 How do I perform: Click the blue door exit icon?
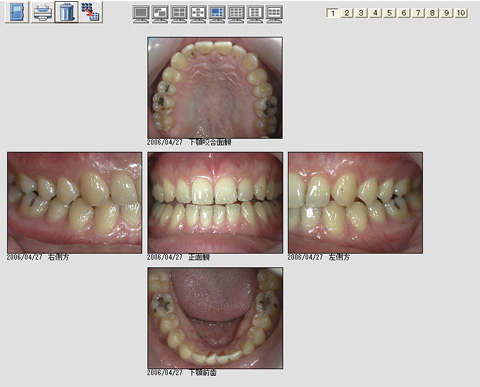[17, 12]
